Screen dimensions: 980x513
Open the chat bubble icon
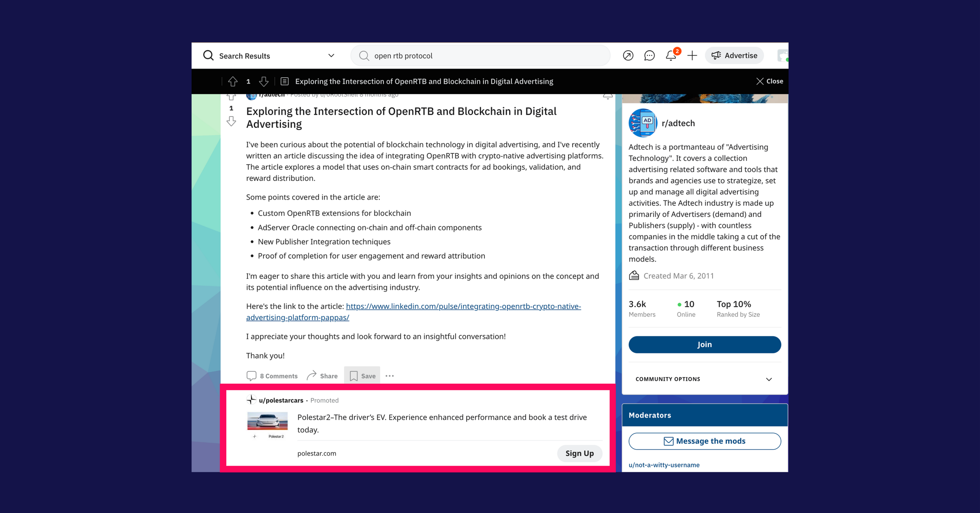point(649,56)
